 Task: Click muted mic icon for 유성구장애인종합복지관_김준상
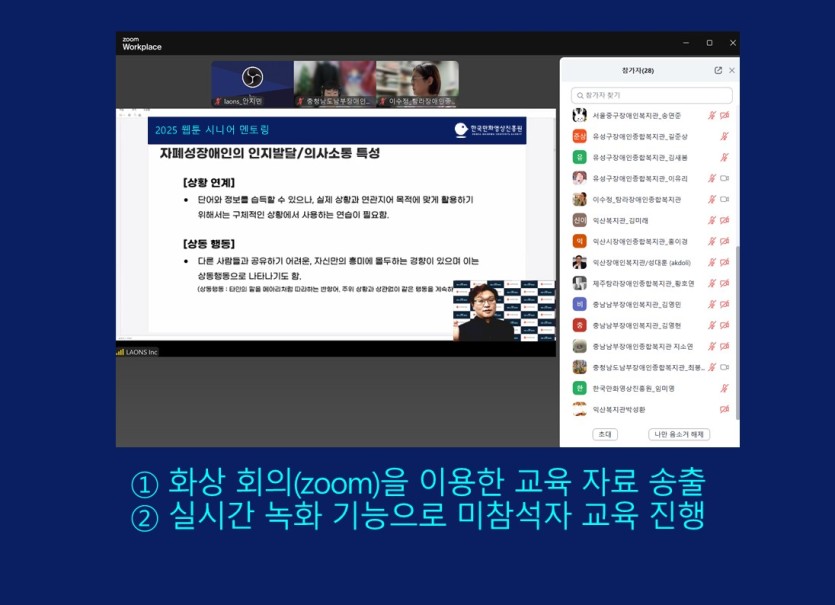point(725,136)
